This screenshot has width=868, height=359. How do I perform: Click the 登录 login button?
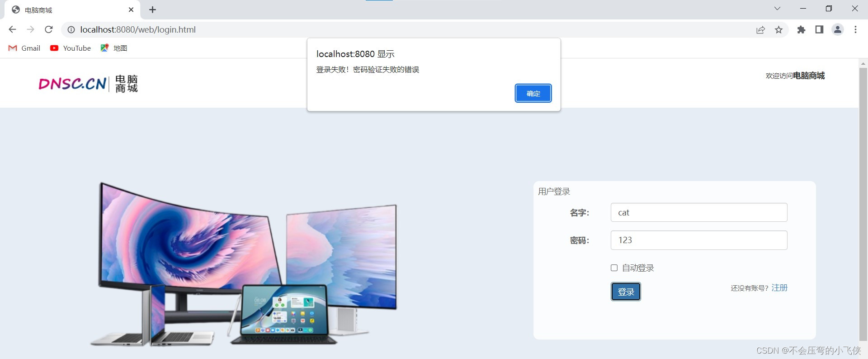point(626,292)
